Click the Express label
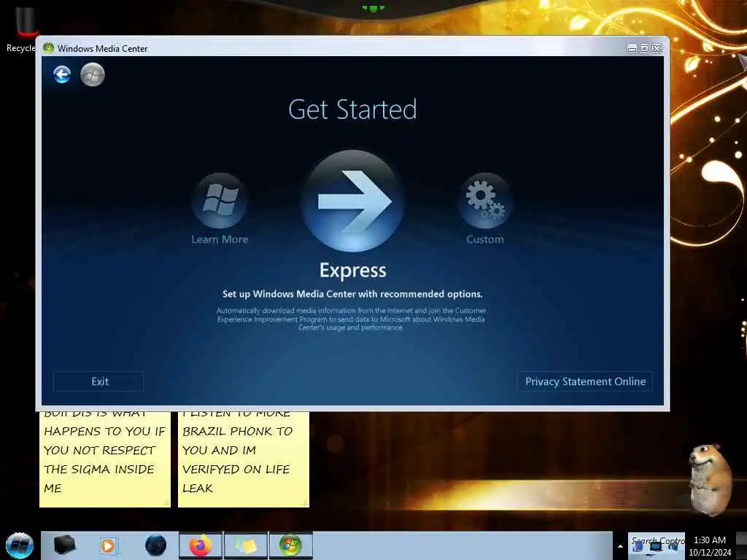Screen dimensions: 747x560 [353, 271]
